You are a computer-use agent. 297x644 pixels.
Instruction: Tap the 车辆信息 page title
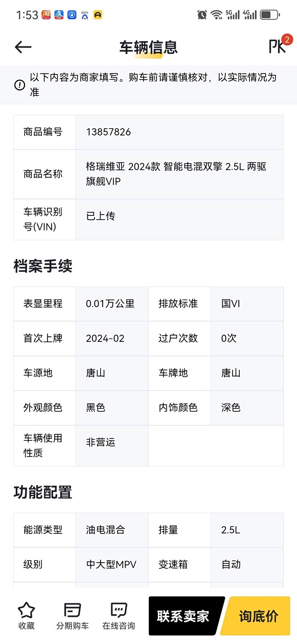pos(148,47)
